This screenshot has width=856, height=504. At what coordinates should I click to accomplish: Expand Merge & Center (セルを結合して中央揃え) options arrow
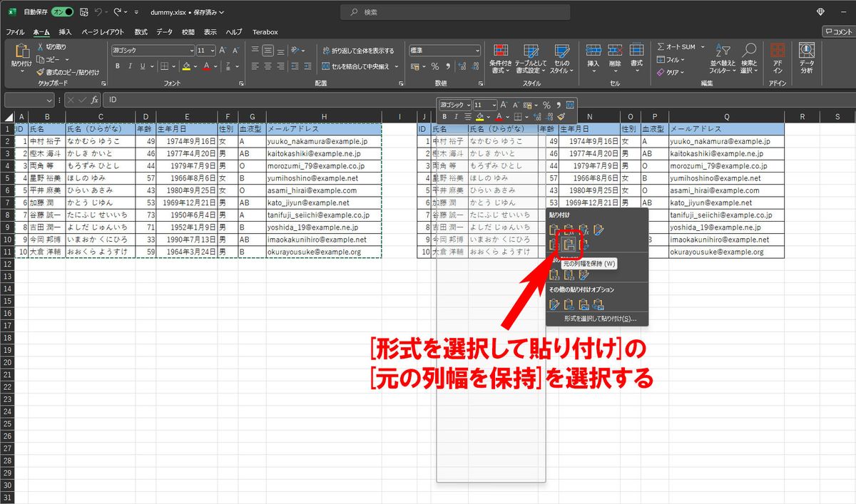(395, 66)
